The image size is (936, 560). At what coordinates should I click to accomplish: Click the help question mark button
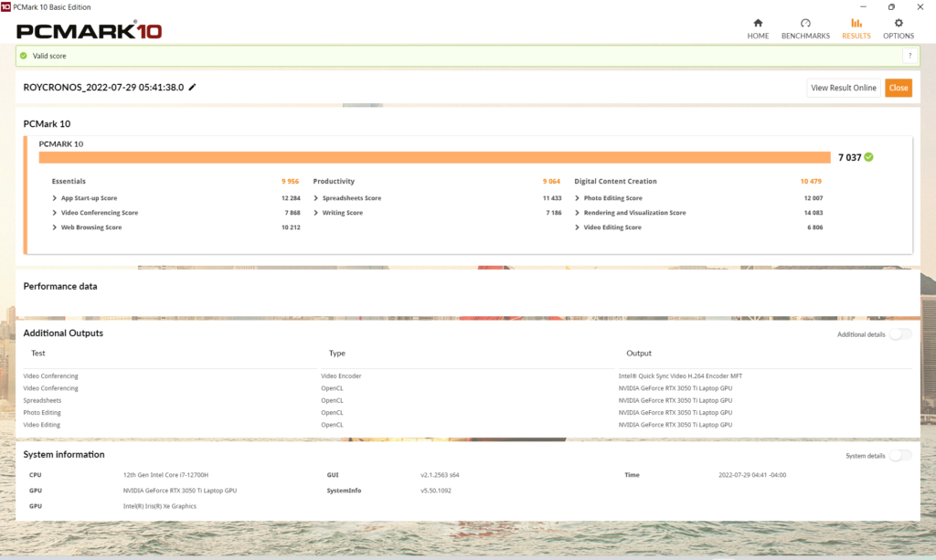pyautogui.click(x=909, y=56)
